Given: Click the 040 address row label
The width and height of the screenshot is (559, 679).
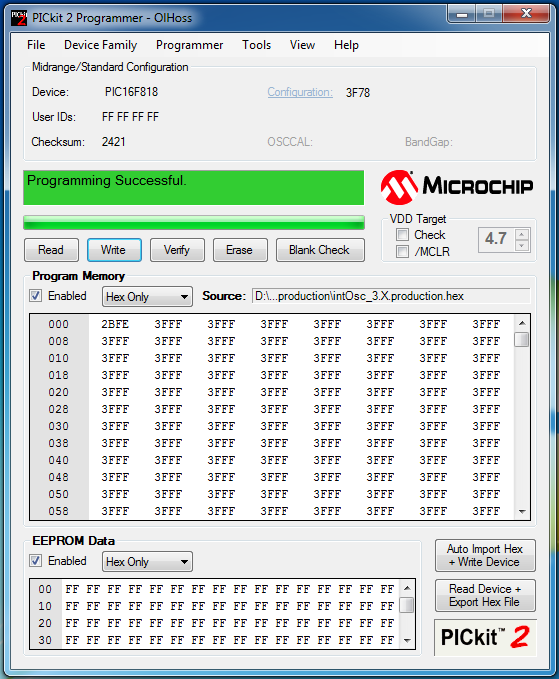Looking at the screenshot, I should (x=58, y=460).
